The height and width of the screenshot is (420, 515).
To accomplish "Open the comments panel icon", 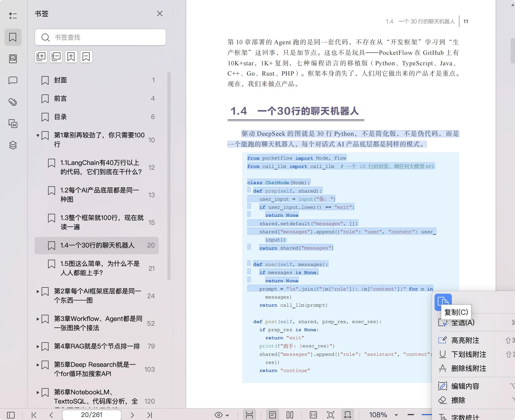I will click(x=13, y=80).
